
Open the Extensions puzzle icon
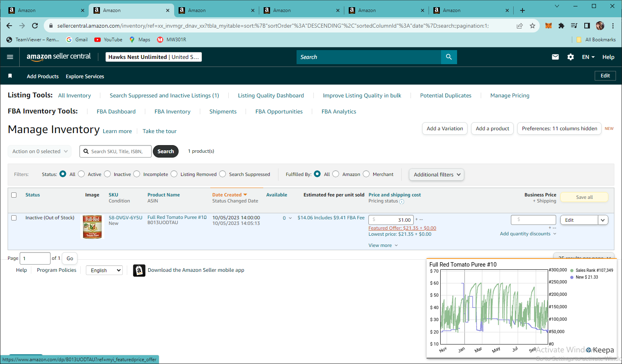tap(561, 26)
